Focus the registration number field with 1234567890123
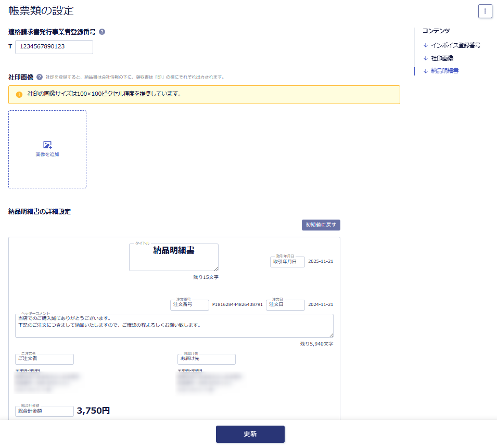 pyautogui.click(x=54, y=47)
